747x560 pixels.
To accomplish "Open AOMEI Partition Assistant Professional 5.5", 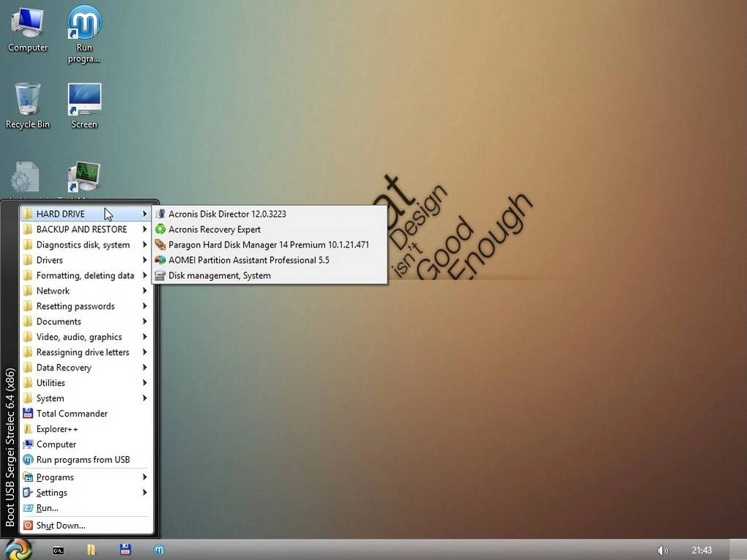I will coord(249,260).
